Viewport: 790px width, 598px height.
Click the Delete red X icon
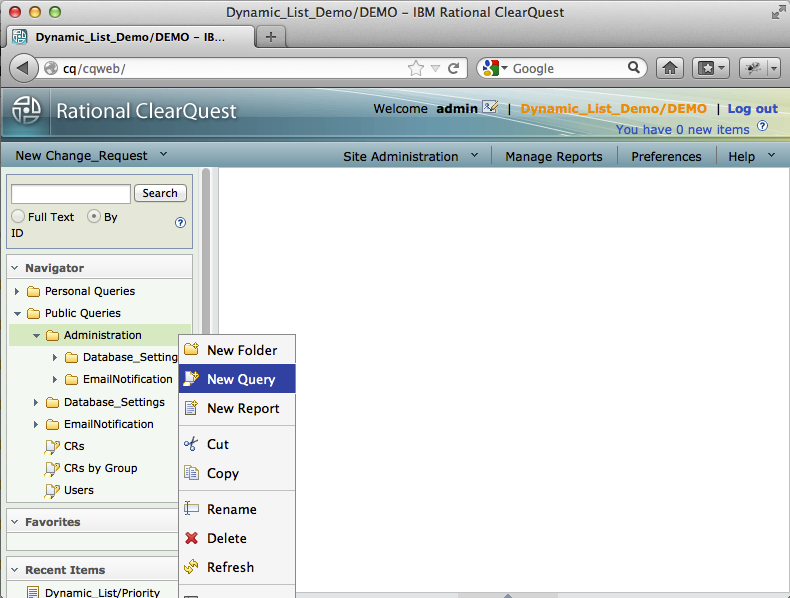click(191, 538)
